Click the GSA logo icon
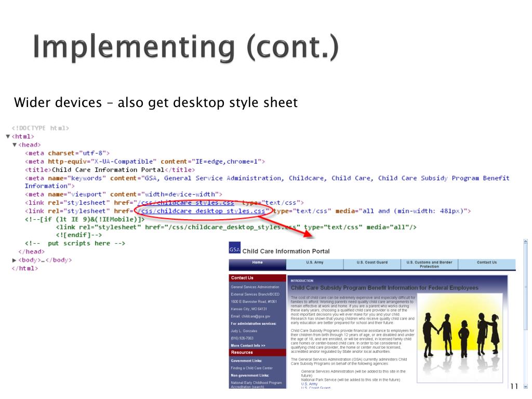This screenshot has width=532, height=399. coord(234,248)
